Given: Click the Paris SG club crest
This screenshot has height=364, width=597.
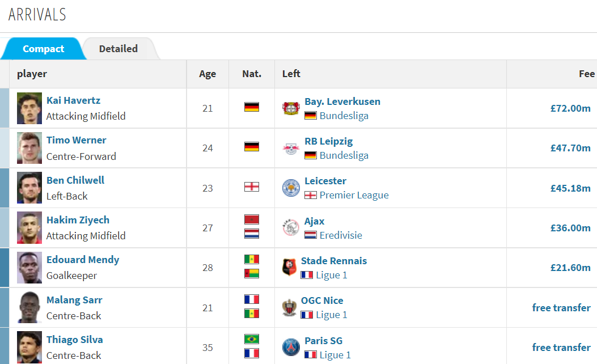Looking at the screenshot, I should [x=291, y=347].
